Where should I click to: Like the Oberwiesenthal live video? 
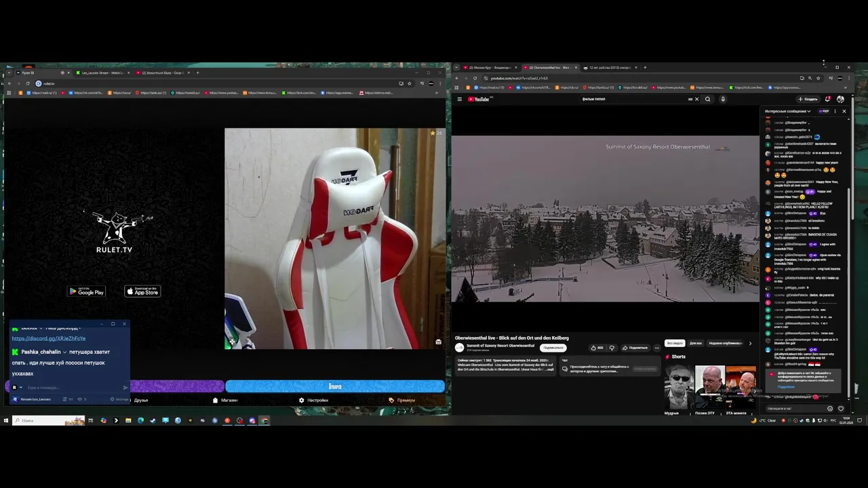pos(597,348)
